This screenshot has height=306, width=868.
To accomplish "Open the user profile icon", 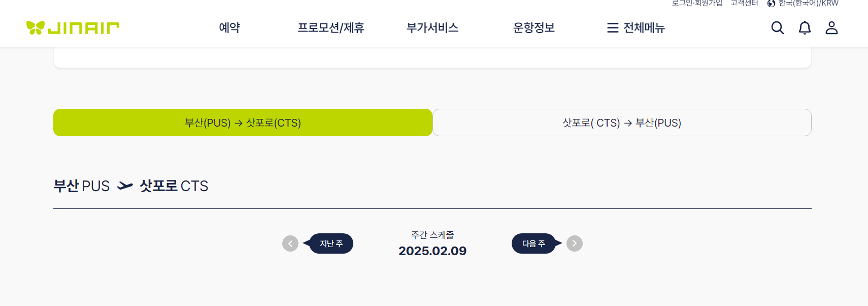I will 831,27.
